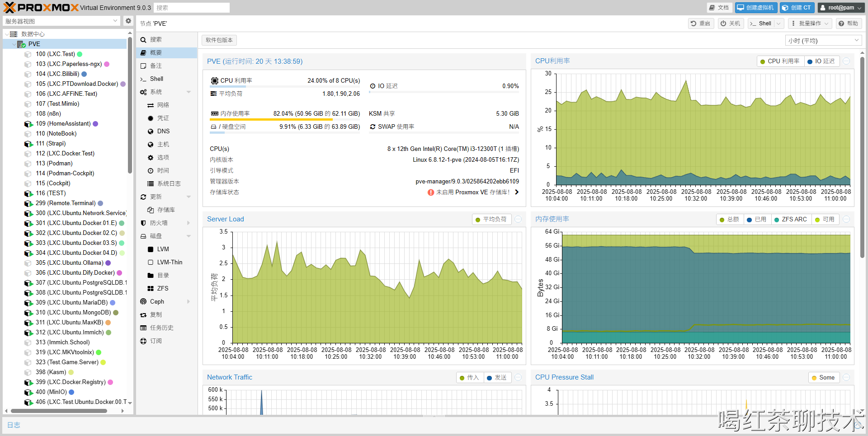Open the hour average timeframe dropdown
This screenshot has height=436, width=868.
coord(823,41)
